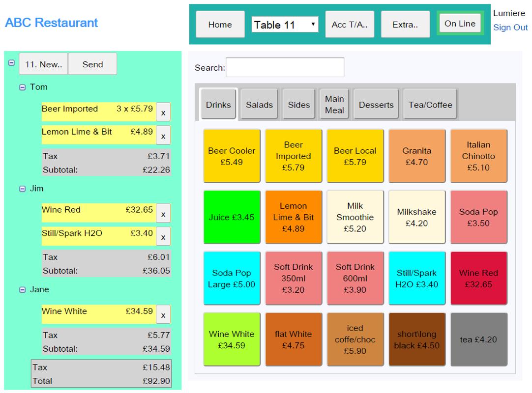Add Still/Spark H2O £3.40 menu tile
Image resolution: width=532 pixels, height=393 pixels.
(417, 279)
